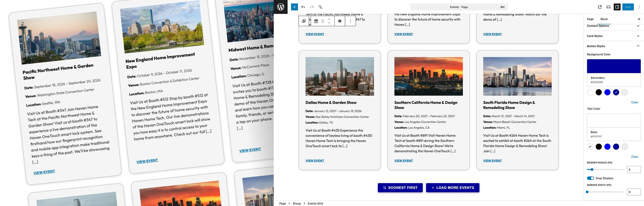Clear the Text Color selection
This screenshot has width=644, height=206.
click(x=635, y=157)
